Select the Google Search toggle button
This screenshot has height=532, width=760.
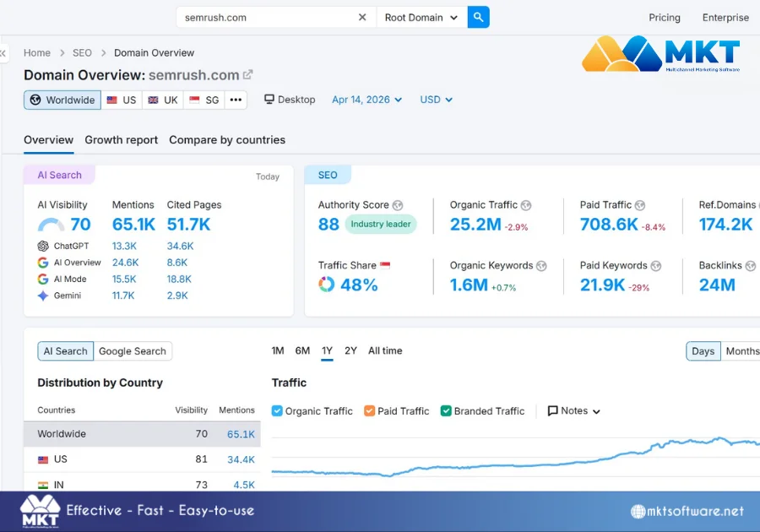click(x=133, y=351)
